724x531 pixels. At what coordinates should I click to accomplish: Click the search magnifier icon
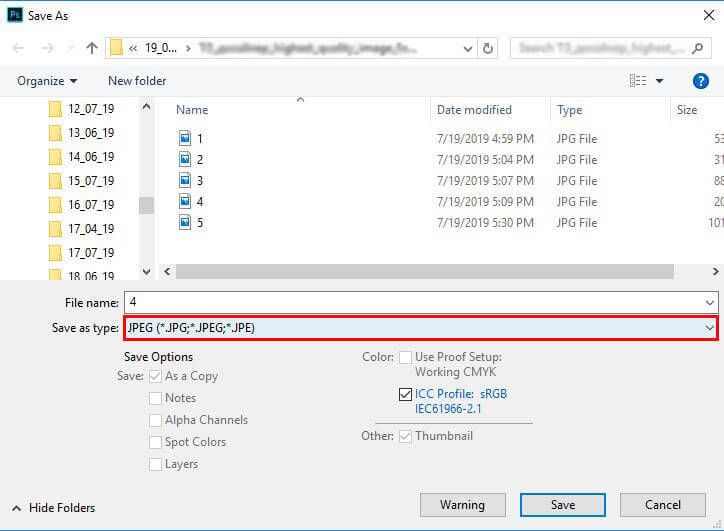[x=698, y=48]
